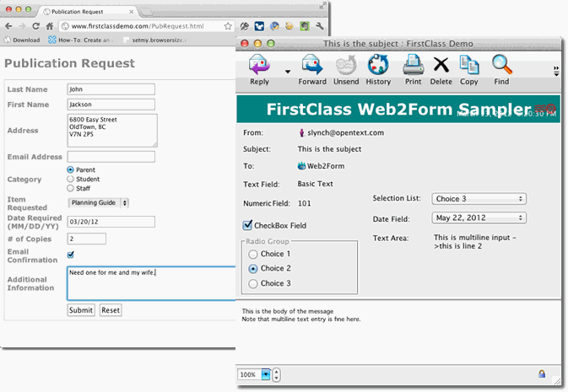Click the Copy toolbar icon
This screenshot has height=392, width=568.
pyautogui.click(x=469, y=66)
